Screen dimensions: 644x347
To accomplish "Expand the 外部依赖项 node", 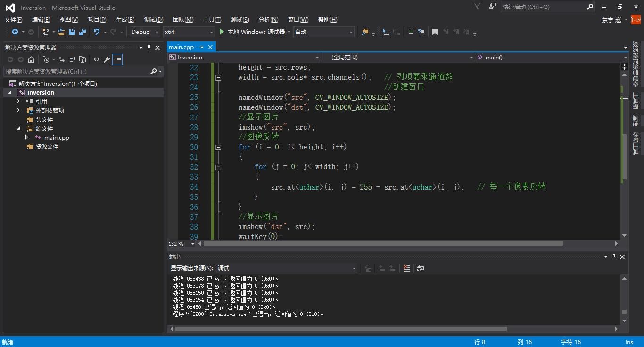I will coord(18,110).
